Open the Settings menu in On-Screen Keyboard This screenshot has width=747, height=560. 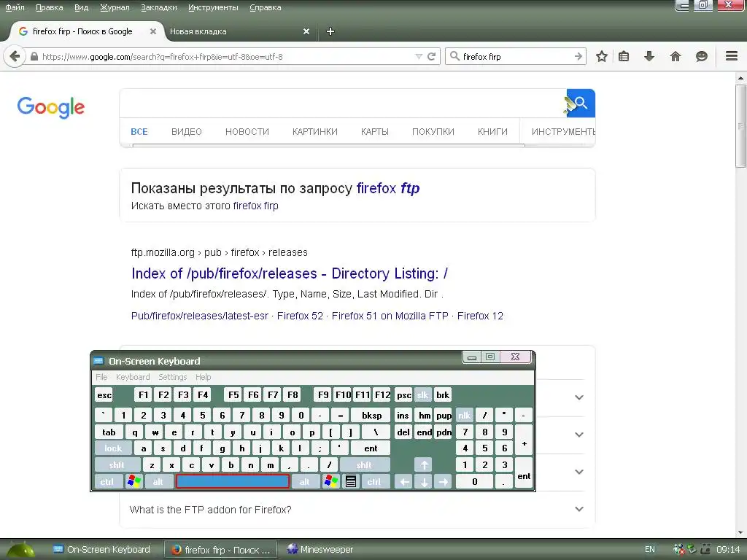click(x=172, y=377)
